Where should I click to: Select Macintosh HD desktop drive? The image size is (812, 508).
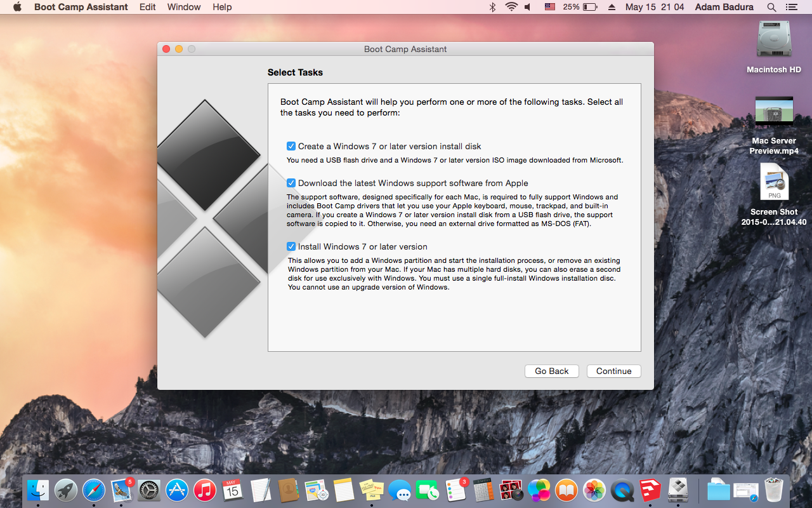click(x=774, y=47)
